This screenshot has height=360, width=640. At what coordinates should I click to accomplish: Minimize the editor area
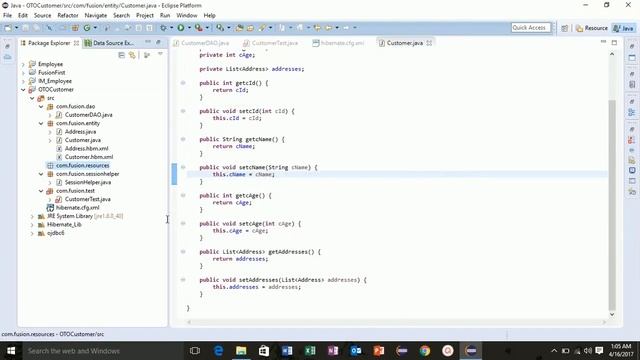pos(603,42)
